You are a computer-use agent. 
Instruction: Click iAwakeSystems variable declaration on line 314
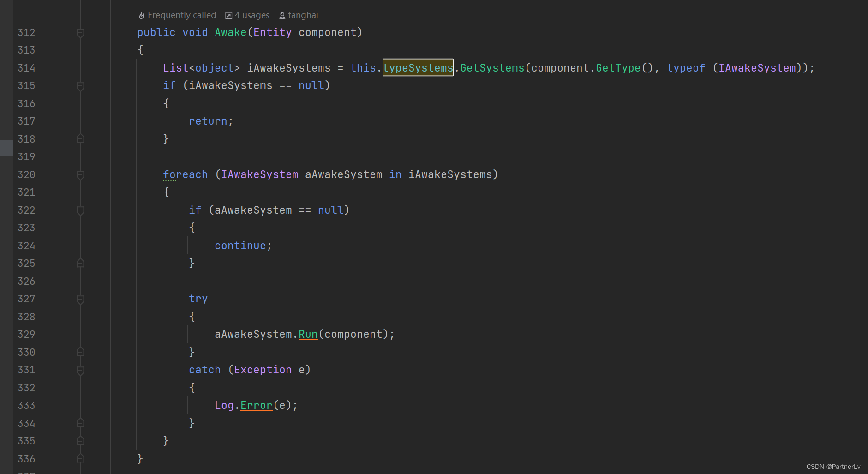point(289,68)
